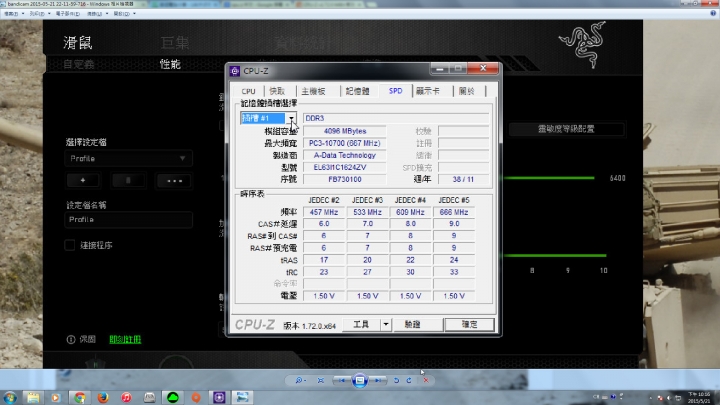Open the green Razer cloud taskbar icon
720x405 pixels.
coord(173,397)
